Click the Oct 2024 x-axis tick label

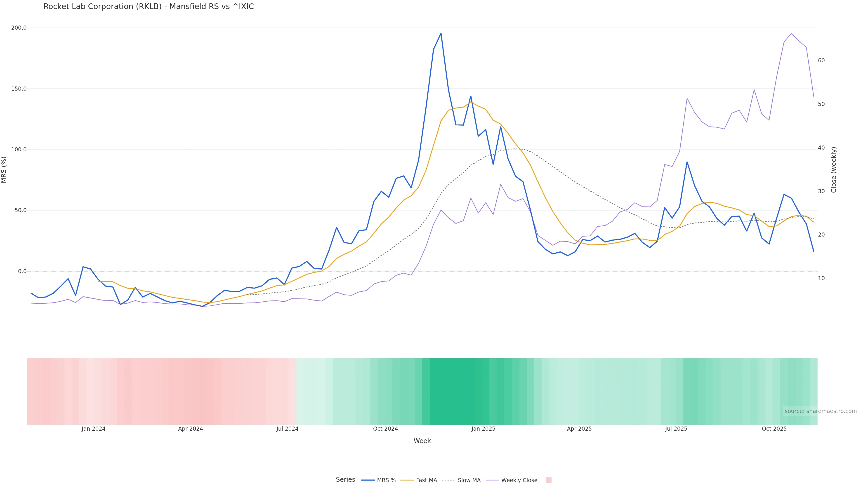coord(385,429)
